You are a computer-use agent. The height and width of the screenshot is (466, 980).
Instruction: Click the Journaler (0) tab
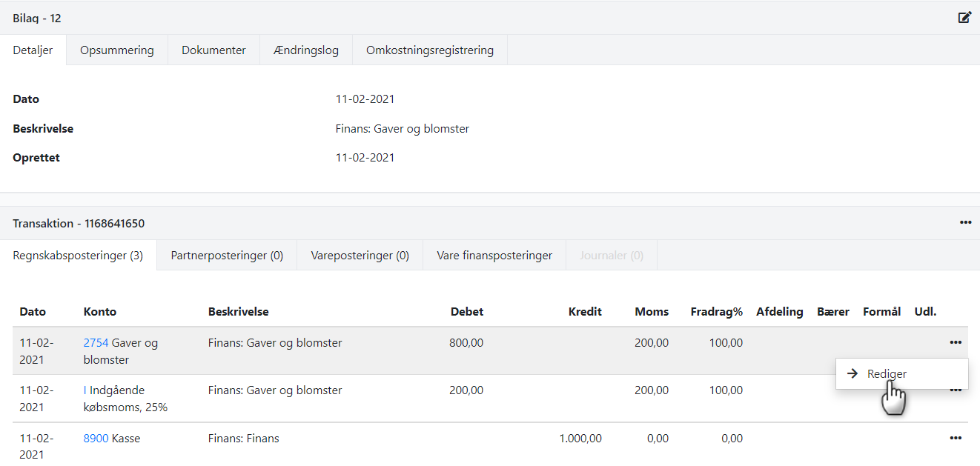coord(612,256)
